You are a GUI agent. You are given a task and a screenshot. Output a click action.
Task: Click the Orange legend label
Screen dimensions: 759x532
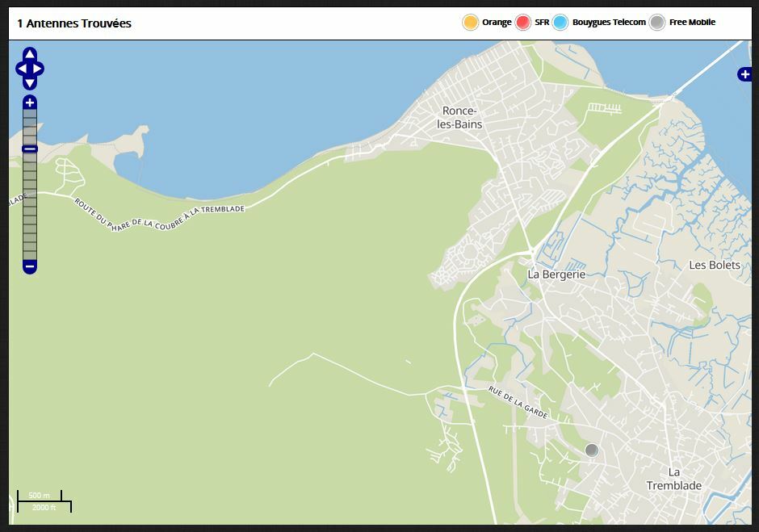point(497,23)
